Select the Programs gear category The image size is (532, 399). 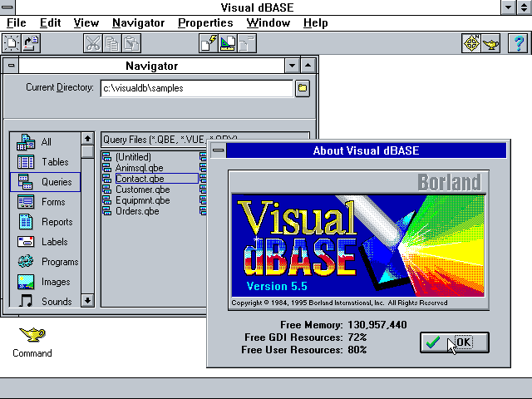coord(45,262)
